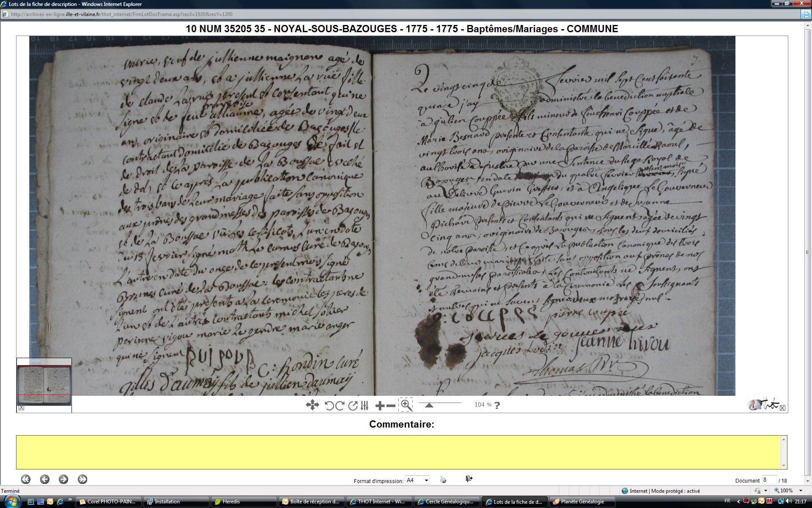The width and height of the screenshot is (812, 508).
Task: Reset the image rotation
Action: pos(352,406)
